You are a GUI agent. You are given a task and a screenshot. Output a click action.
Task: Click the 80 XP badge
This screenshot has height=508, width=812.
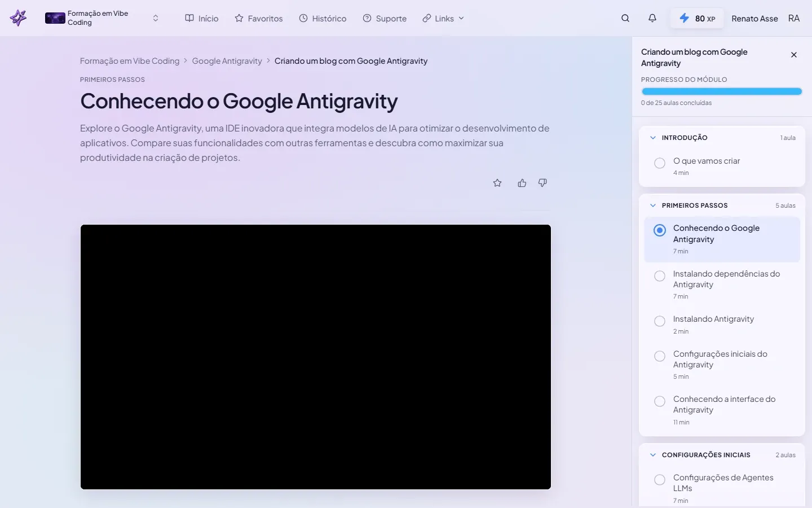pos(697,18)
